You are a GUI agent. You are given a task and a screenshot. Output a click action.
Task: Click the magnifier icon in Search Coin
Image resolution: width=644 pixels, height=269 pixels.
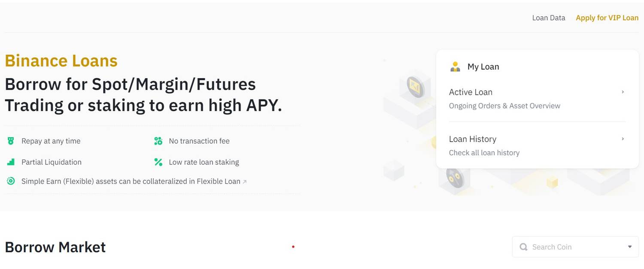point(523,247)
